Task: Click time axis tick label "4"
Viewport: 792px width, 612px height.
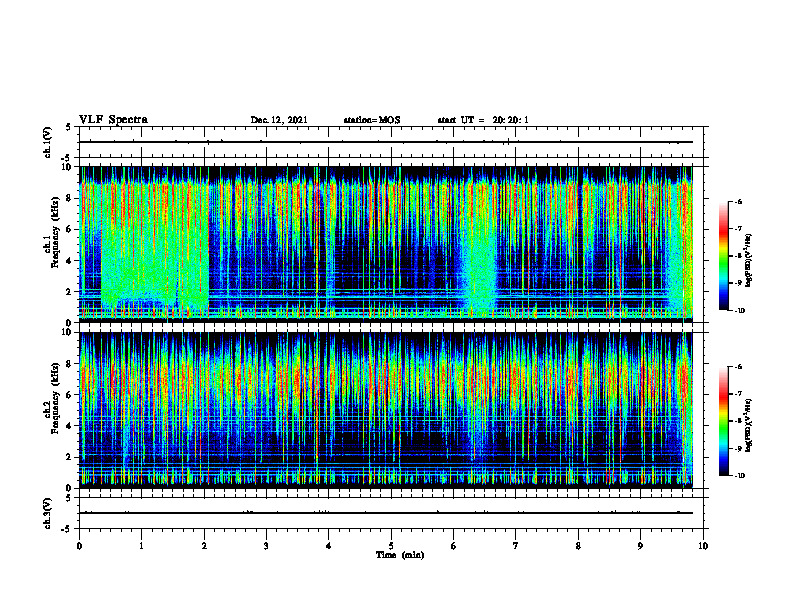Action: 329,546
